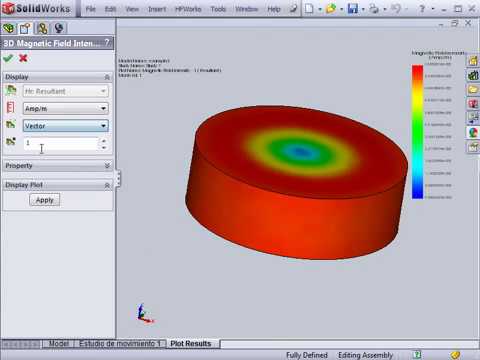The height and width of the screenshot is (360, 480).
Task: Confirm with the green checkmark
Action: [x=8, y=59]
